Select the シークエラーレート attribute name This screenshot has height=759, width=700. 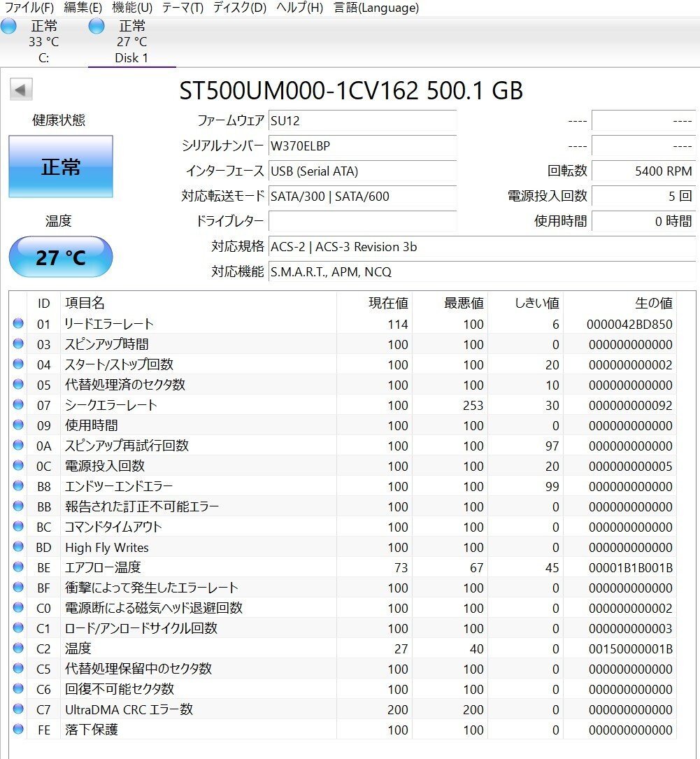(110, 405)
